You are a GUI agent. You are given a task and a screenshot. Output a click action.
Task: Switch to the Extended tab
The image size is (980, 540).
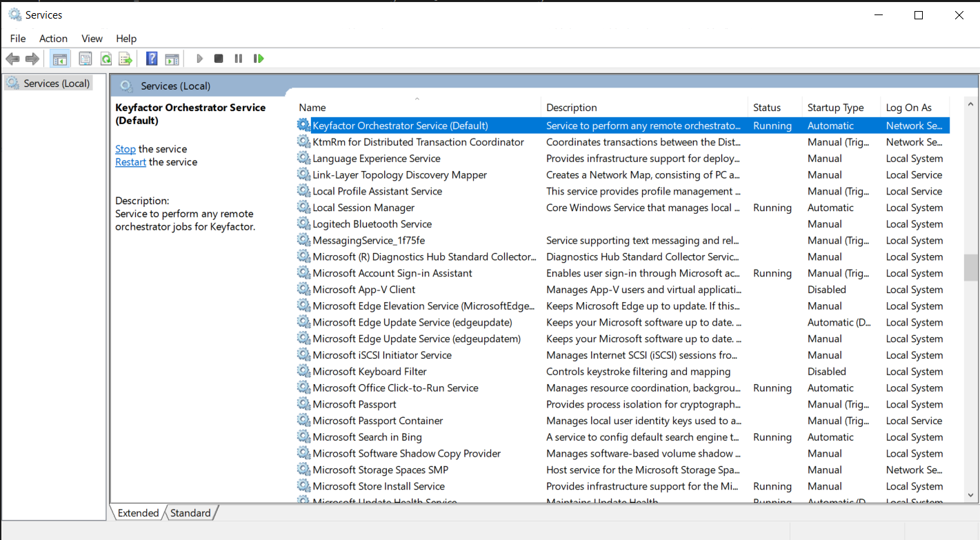pyautogui.click(x=138, y=513)
